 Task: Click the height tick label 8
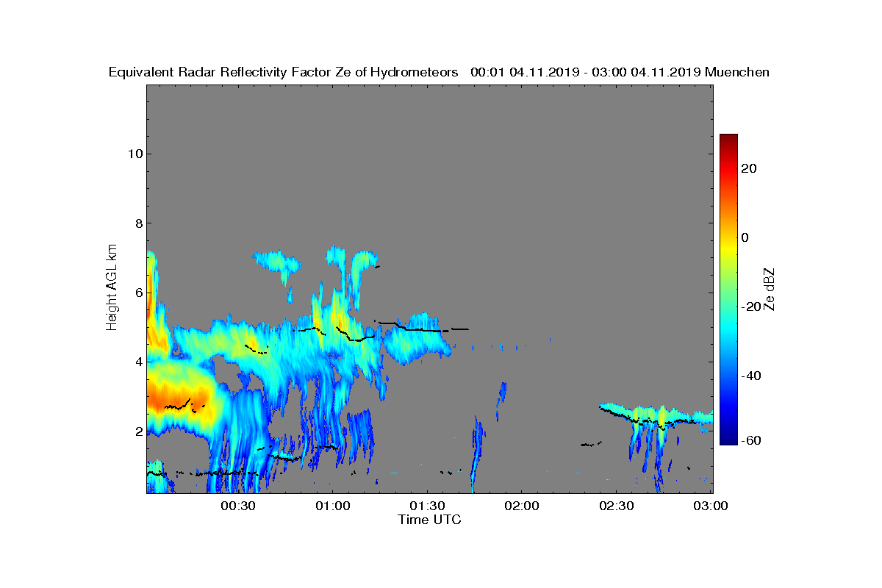(x=137, y=223)
